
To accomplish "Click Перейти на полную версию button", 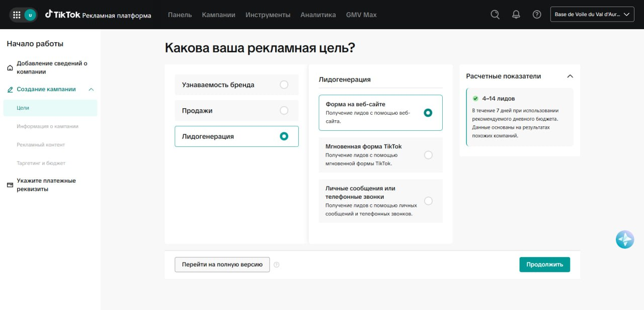I will (x=222, y=264).
